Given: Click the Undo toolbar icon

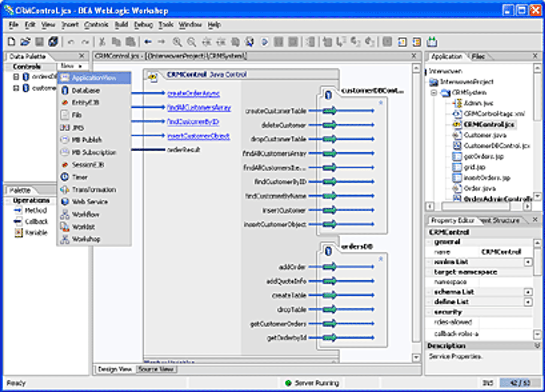Looking at the screenshot, I should pyautogui.click(x=71, y=42).
